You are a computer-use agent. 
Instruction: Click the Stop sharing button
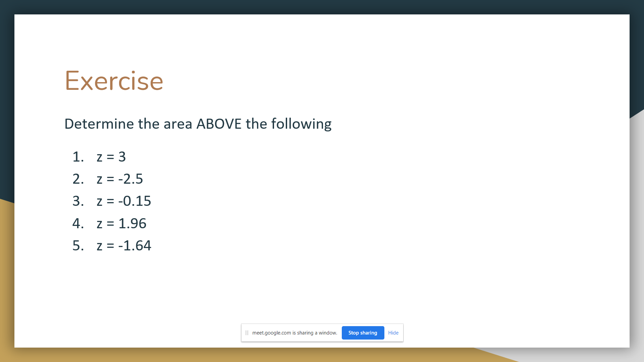pos(363,333)
